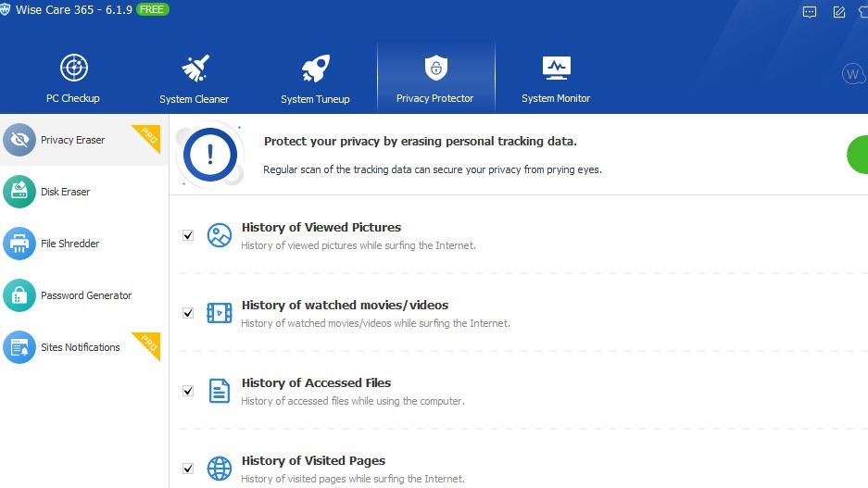Open System Monitor screen icon
The width and height of the screenshot is (868, 488).
tap(557, 68)
